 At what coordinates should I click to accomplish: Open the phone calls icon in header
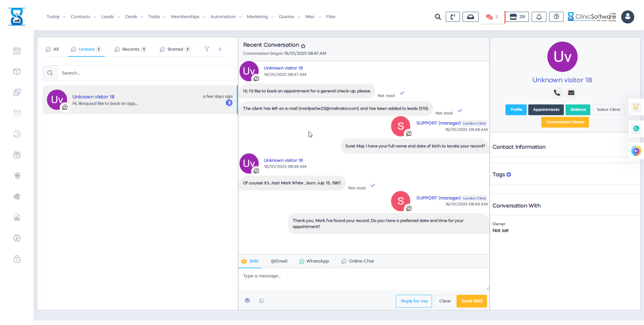(x=452, y=17)
